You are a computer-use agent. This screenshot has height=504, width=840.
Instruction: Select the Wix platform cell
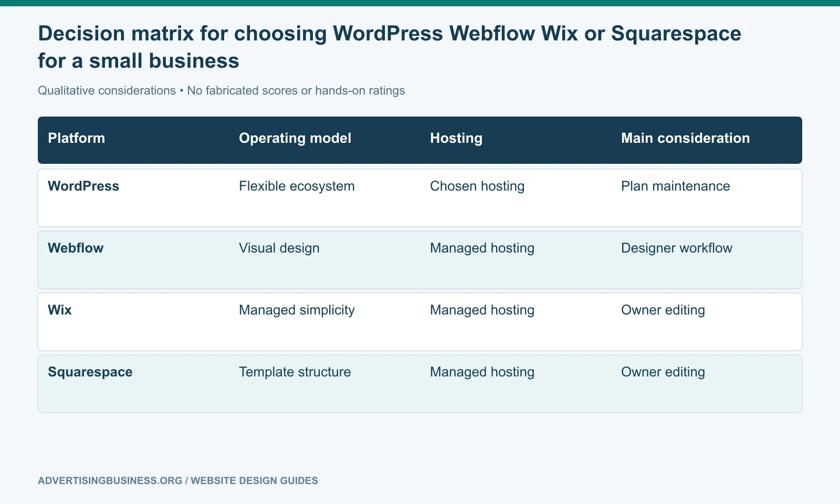[60, 310]
